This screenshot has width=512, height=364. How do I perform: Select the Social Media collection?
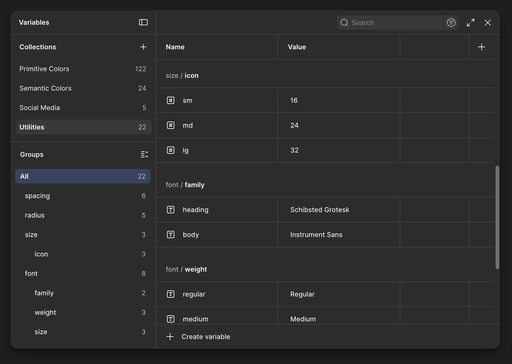83,108
